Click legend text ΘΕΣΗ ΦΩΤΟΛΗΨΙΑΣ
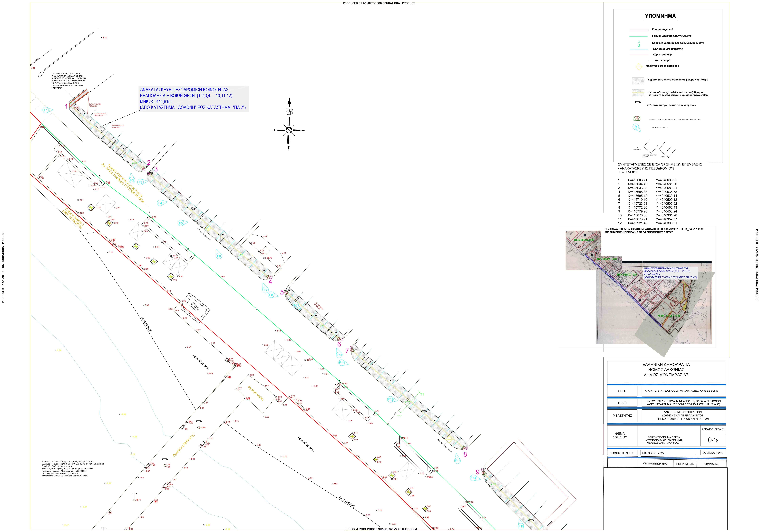The width and height of the screenshot is (760, 532). pos(660,127)
